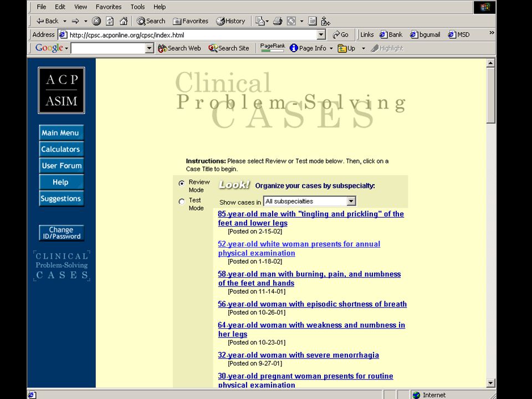
Task: Open 58-year-old man burning pain case
Action: [x=309, y=278]
